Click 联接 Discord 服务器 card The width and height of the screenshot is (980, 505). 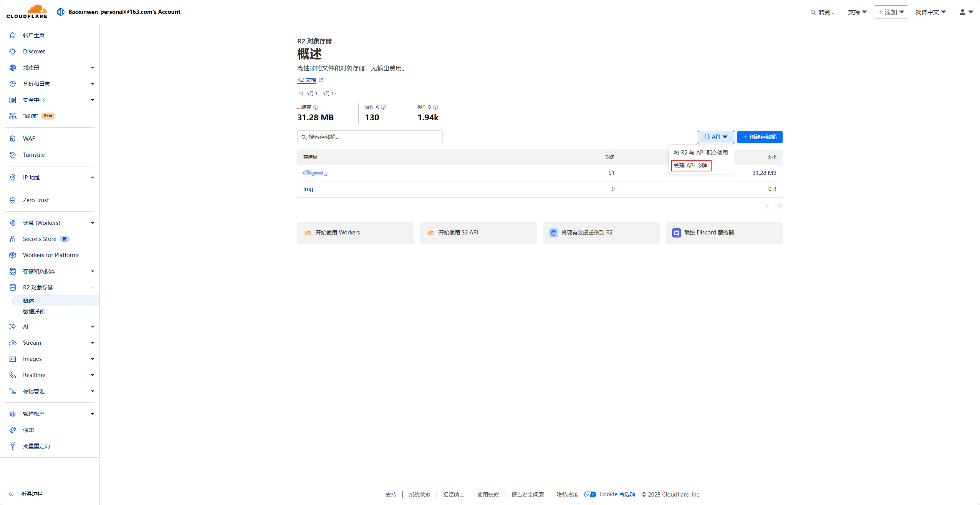tap(724, 233)
